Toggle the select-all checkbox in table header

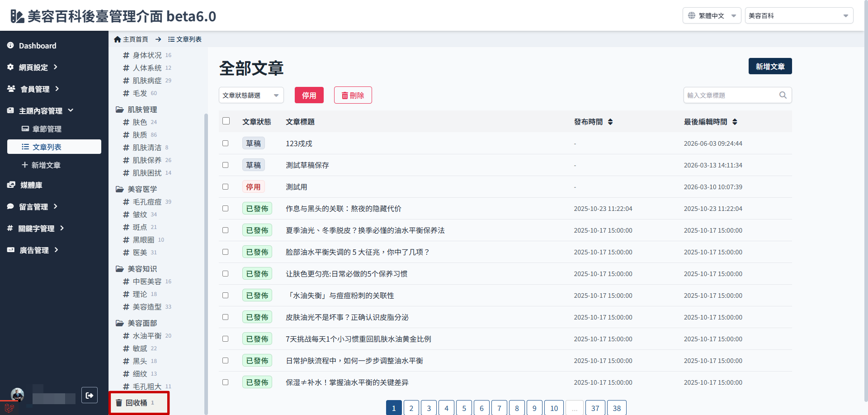pyautogui.click(x=226, y=121)
